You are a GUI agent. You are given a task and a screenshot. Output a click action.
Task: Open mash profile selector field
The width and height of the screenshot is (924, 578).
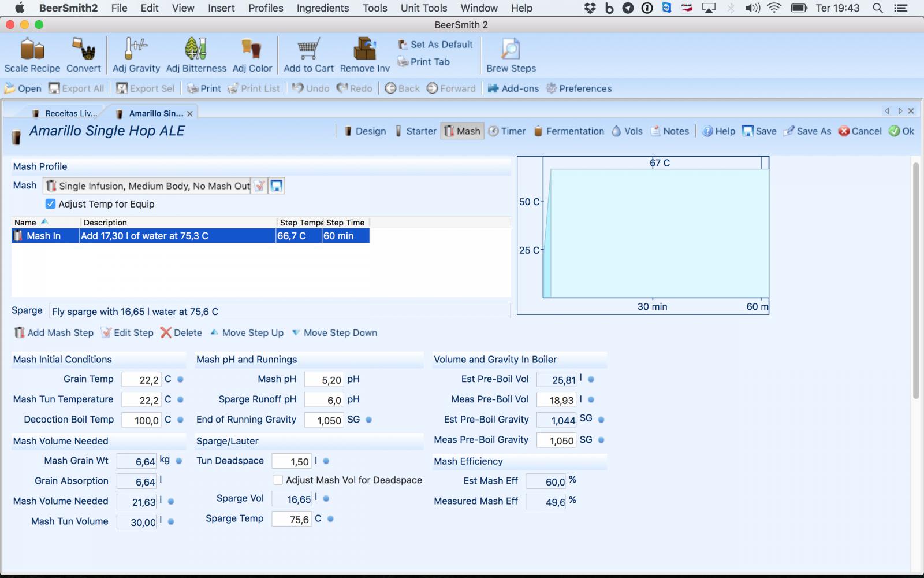pyautogui.click(x=147, y=186)
